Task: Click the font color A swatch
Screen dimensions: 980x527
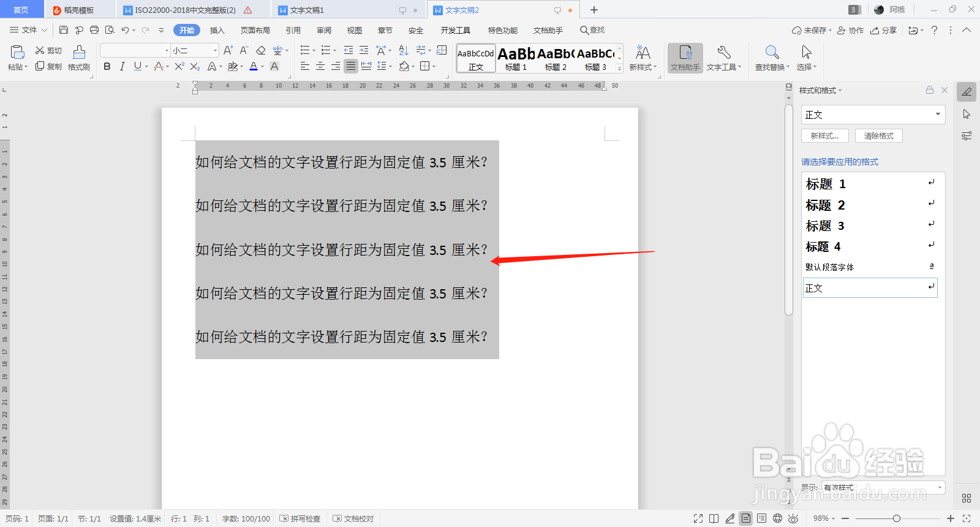Action: (x=254, y=66)
